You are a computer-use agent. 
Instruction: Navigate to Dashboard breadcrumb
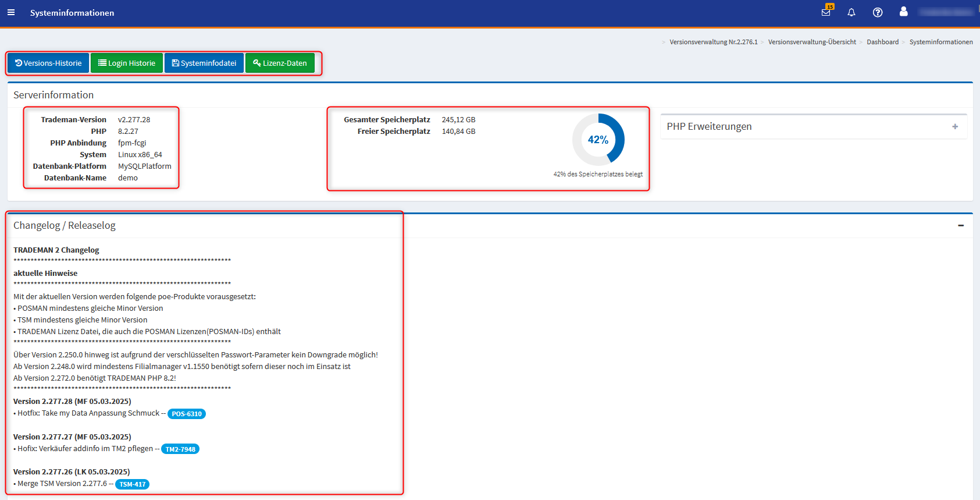[882, 42]
